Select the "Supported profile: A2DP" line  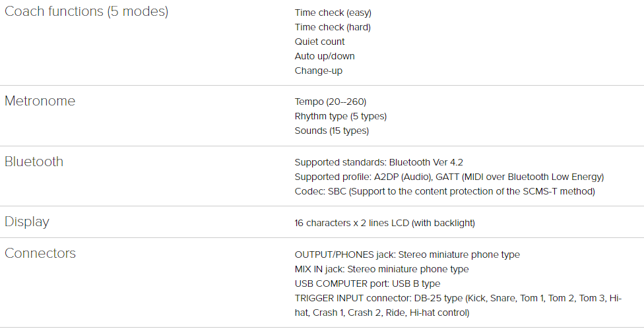coord(449,177)
